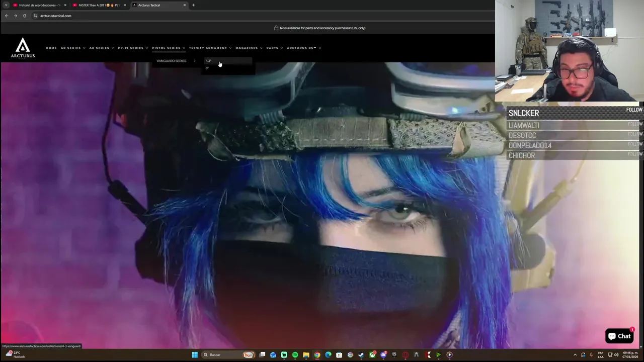Open the volume control in tray
The height and width of the screenshot is (362, 644).
tap(616, 355)
